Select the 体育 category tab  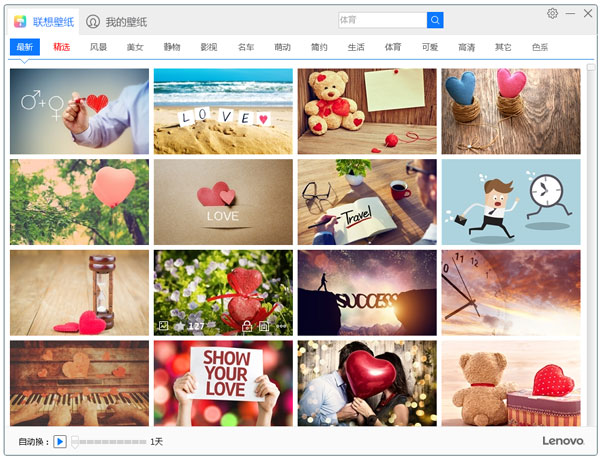(393, 47)
